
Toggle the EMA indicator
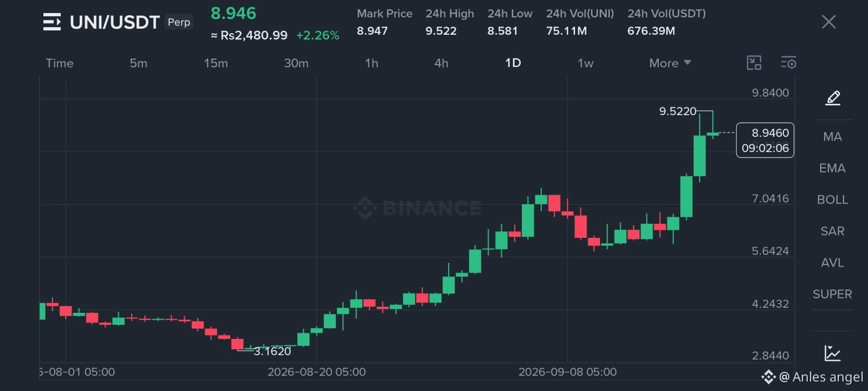click(x=832, y=168)
